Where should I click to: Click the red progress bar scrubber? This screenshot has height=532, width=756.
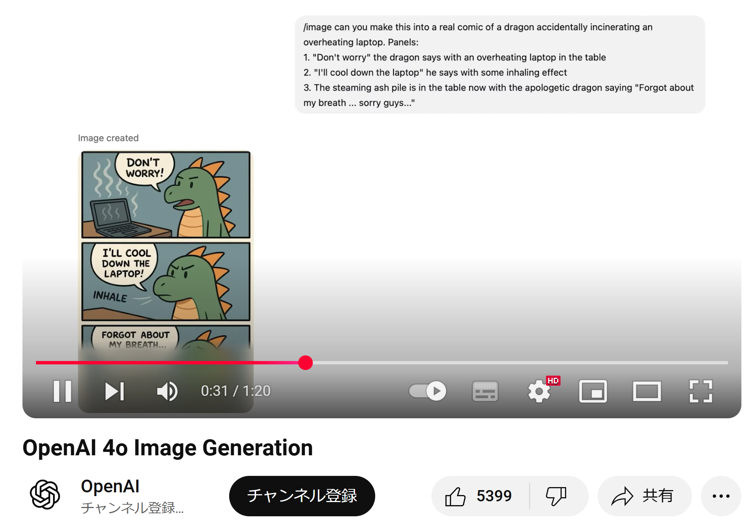[x=306, y=363]
